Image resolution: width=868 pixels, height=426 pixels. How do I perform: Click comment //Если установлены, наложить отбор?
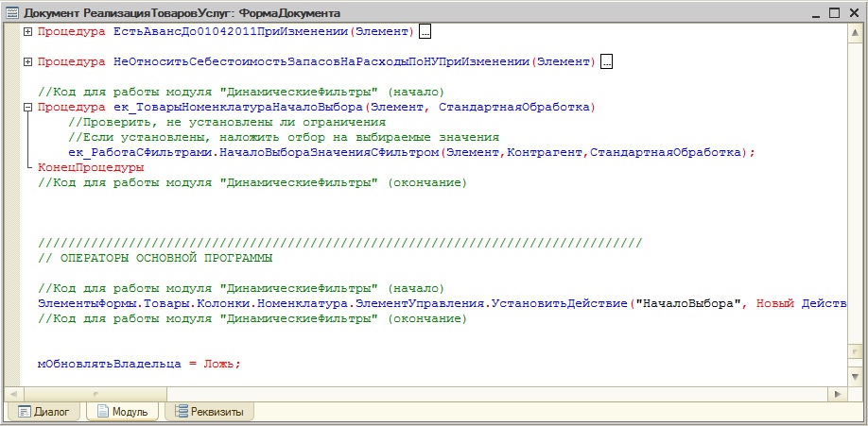pyautogui.click(x=284, y=137)
